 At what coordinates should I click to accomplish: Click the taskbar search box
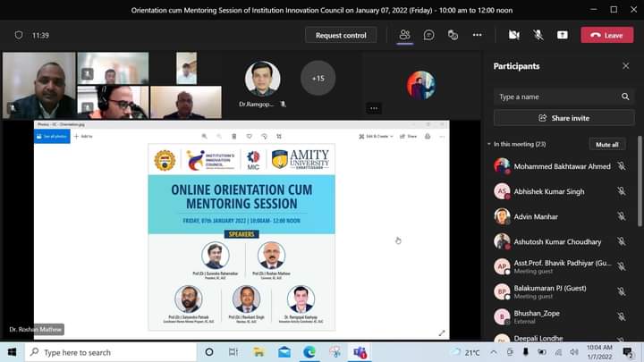coord(111,352)
